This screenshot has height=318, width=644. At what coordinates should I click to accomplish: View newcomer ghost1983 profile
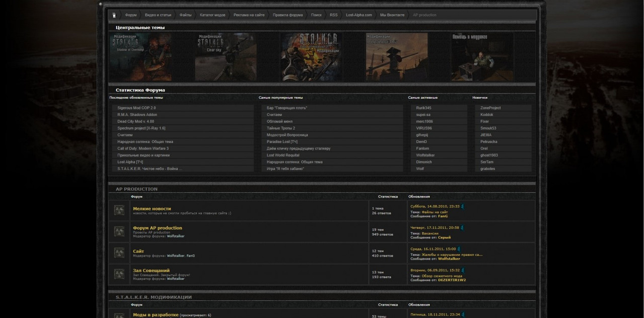[x=489, y=155]
